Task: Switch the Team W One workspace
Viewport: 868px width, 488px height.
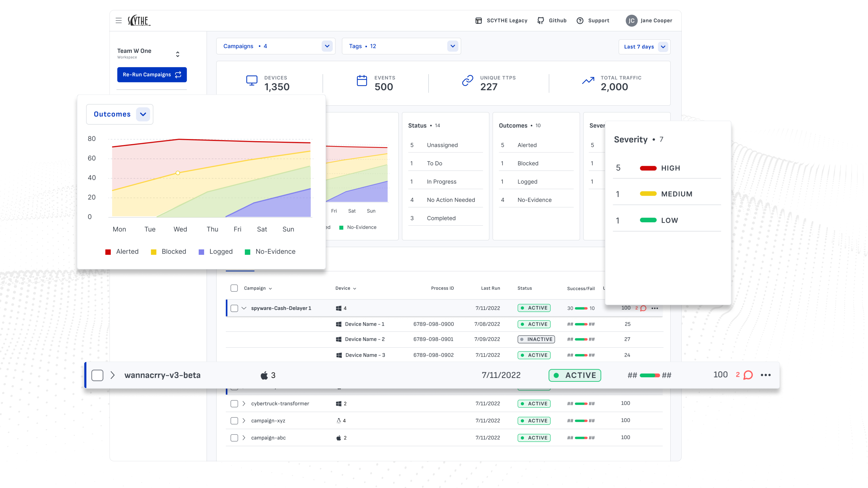Action: 178,54
